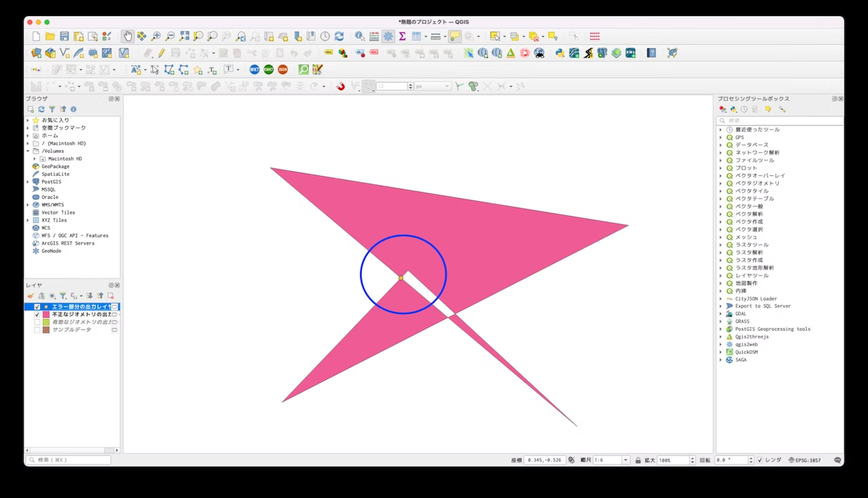
Task: Open the Python console icon
Action: tap(560, 53)
